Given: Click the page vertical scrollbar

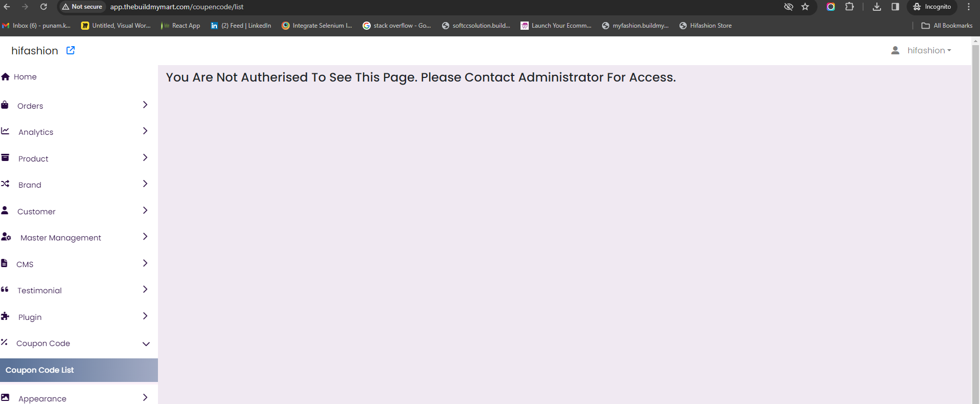Looking at the screenshot, I should pos(975,225).
